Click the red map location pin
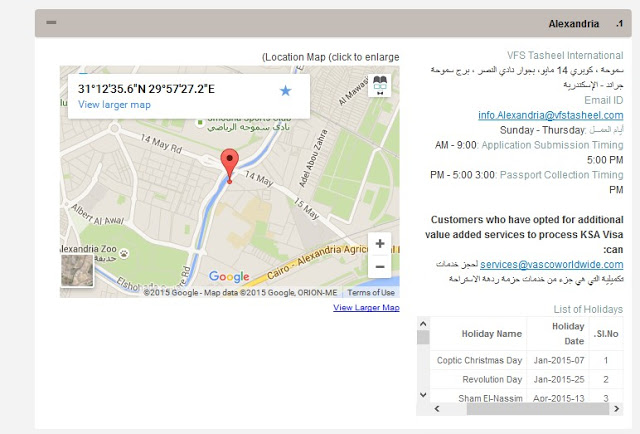Image resolution: width=640 pixels, height=434 pixels. coord(229,165)
